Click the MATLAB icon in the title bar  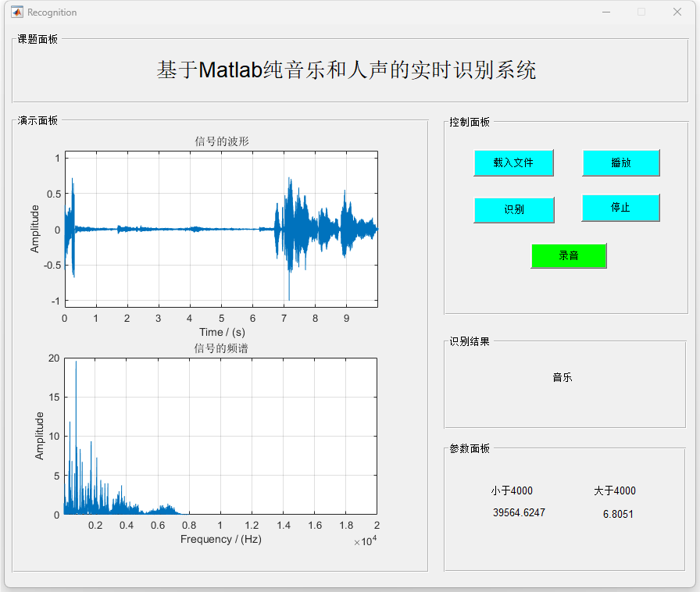tap(16, 12)
